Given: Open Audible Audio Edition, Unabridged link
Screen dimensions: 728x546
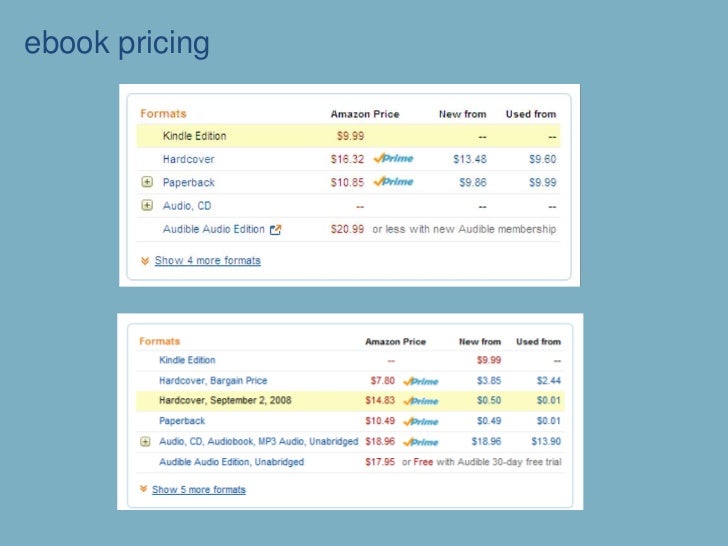Looking at the screenshot, I should pos(231,462).
